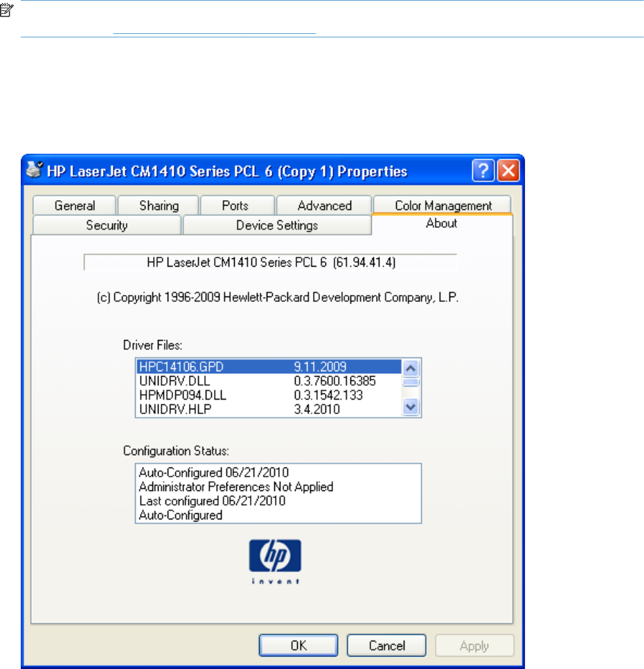Image resolution: width=644 pixels, height=669 pixels.
Task: Click the Help question mark button
Action: 483,171
